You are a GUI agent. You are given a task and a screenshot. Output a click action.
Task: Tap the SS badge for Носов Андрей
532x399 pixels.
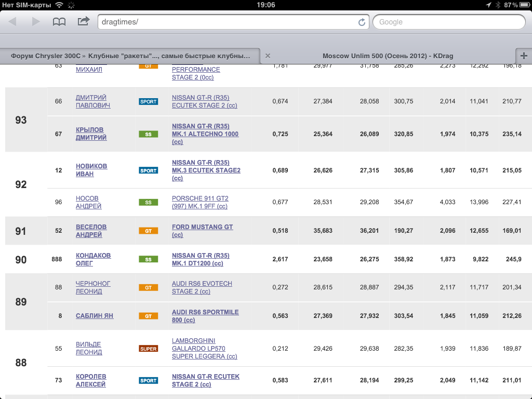[x=148, y=203]
